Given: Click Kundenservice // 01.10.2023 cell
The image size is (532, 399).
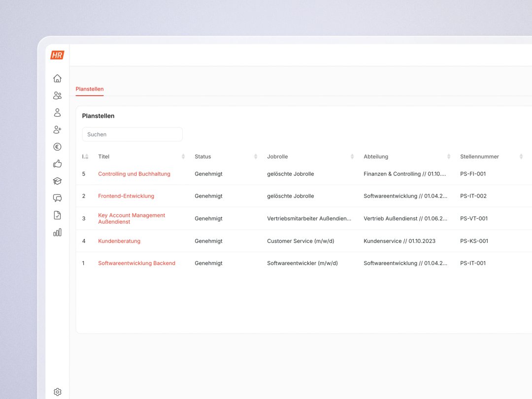Looking at the screenshot, I should pos(399,241).
